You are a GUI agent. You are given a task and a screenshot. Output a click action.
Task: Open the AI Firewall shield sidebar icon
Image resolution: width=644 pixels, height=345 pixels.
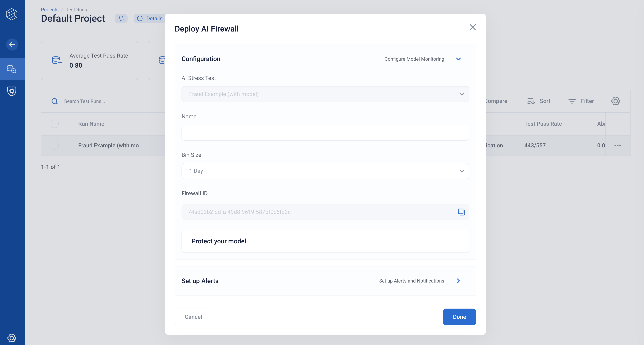[x=12, y=91]
